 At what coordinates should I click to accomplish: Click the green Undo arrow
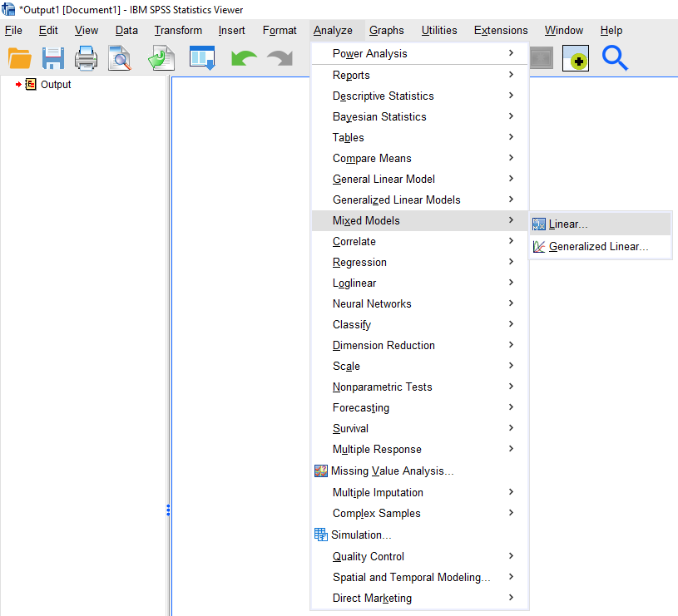pyautogui.click(x=244, y=58)
